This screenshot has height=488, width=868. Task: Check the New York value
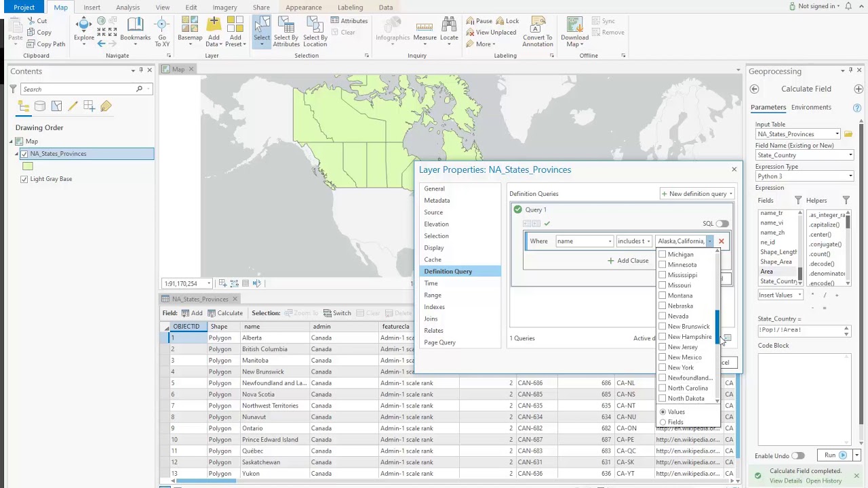(663, 367)
